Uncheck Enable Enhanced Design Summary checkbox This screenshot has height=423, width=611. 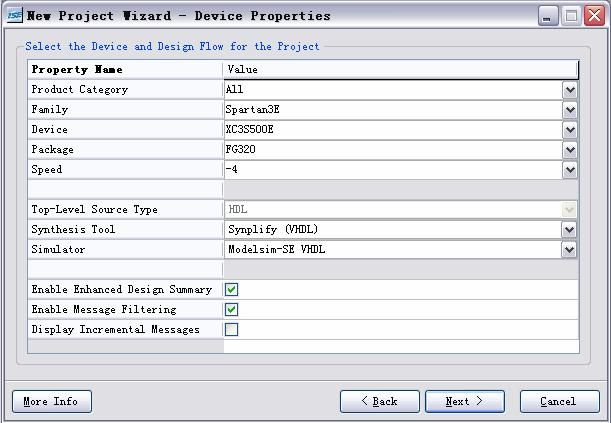(x=231, y=289)
